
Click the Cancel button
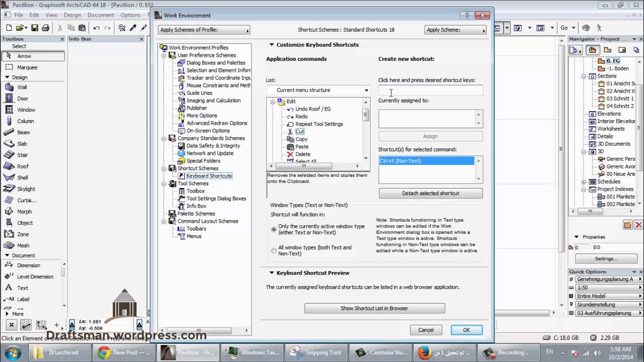(426, 330)
